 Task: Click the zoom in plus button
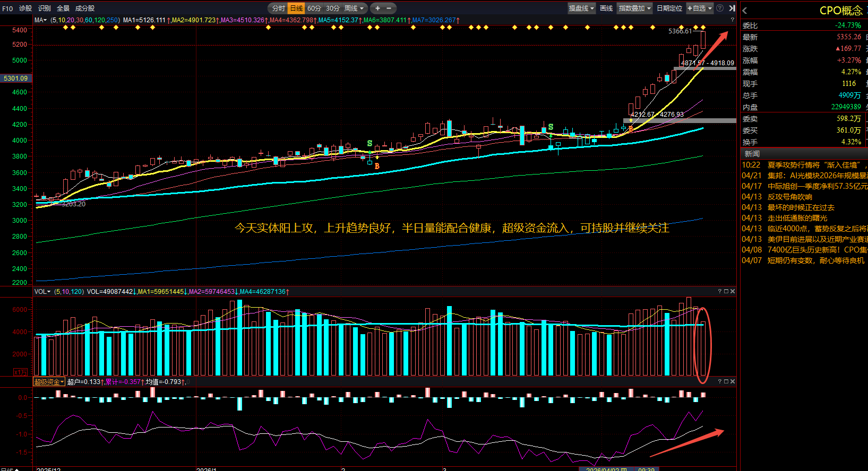[x=377, y=8]
